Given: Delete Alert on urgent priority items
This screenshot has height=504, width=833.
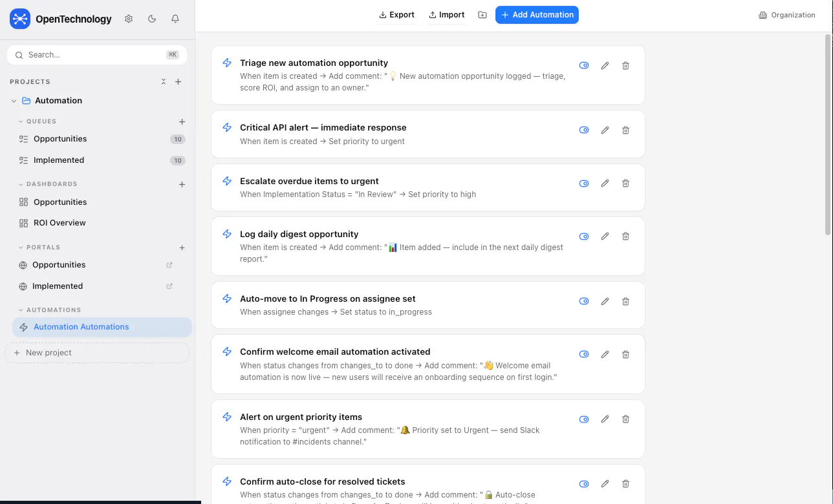Looking at the screenshot, I should 625,419.
